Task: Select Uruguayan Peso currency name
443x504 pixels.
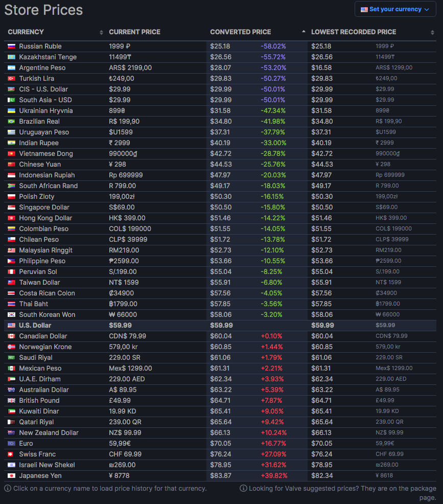Action: [44, 132]
